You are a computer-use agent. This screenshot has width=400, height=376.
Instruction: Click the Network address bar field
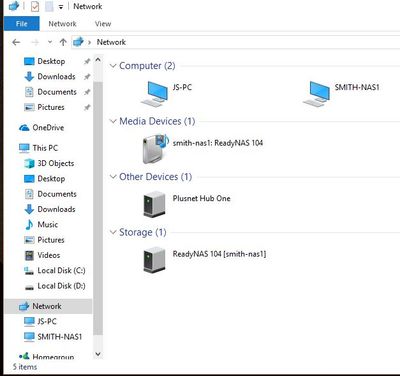tap(235, 42)
